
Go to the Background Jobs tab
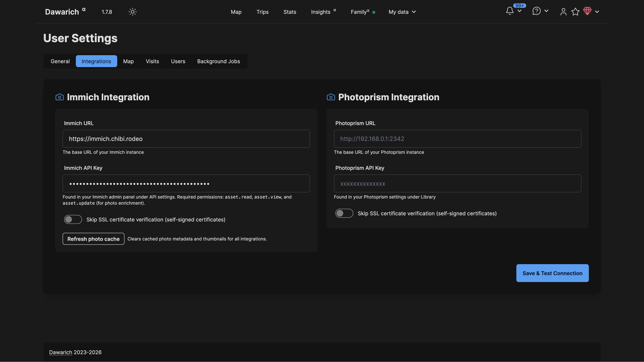(219, 61)
